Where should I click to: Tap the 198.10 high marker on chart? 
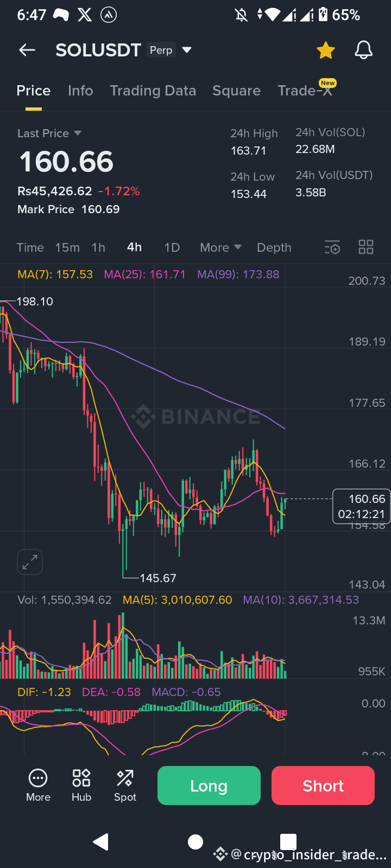pos(35,302)
